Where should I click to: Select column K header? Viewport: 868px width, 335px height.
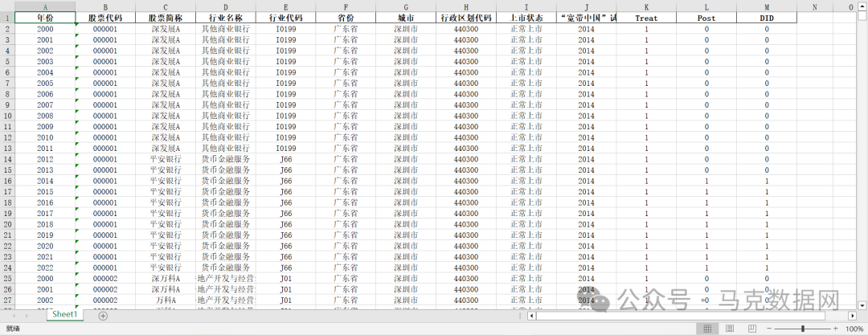point(646,7)
